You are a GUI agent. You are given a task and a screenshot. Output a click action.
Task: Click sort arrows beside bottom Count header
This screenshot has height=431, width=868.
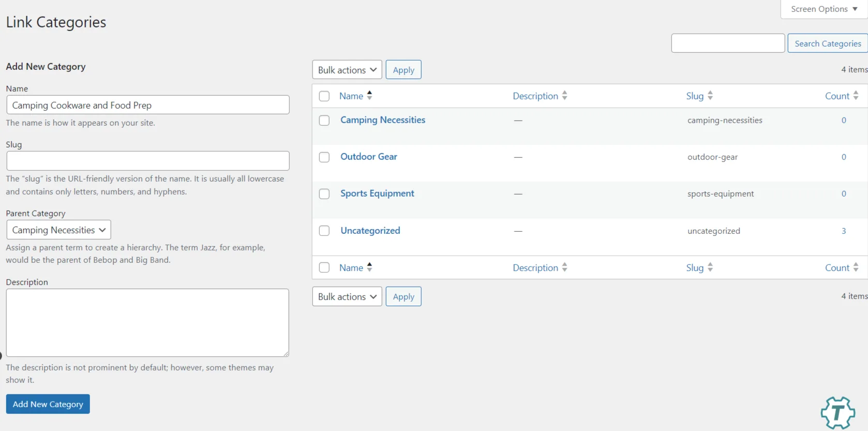pos(856,267)
